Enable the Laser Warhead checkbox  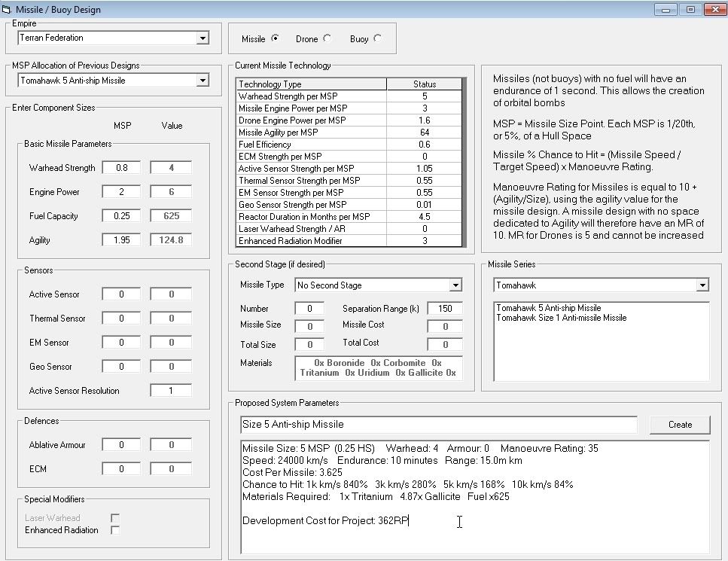(115, 518)
